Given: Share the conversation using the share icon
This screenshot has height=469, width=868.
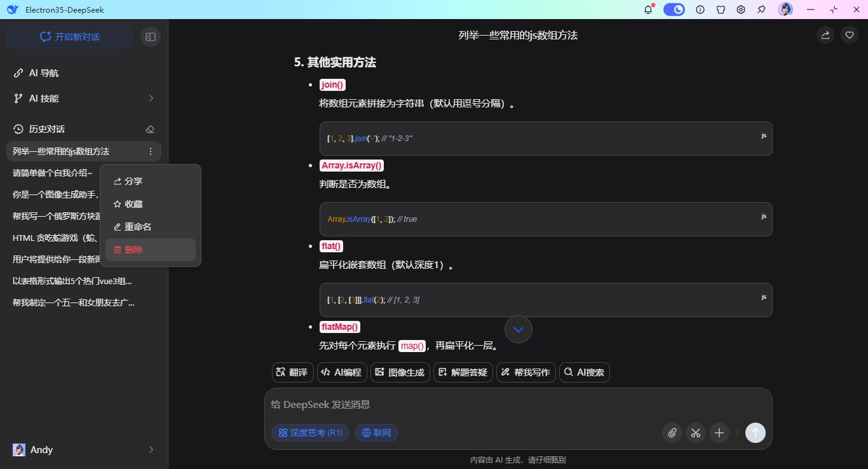Looking at the screenshot, I should tap(825, 35).
